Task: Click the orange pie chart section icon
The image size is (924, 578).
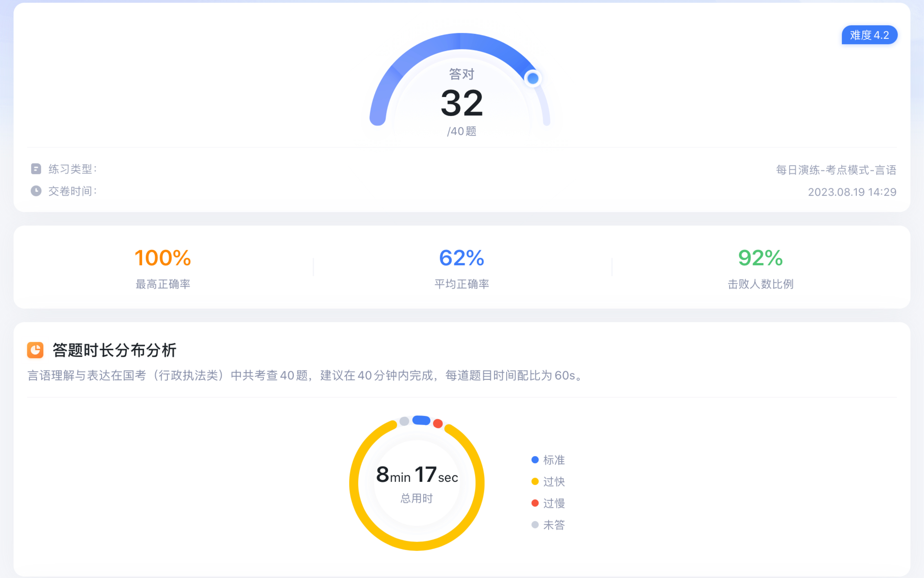Action: pos(35,350)
